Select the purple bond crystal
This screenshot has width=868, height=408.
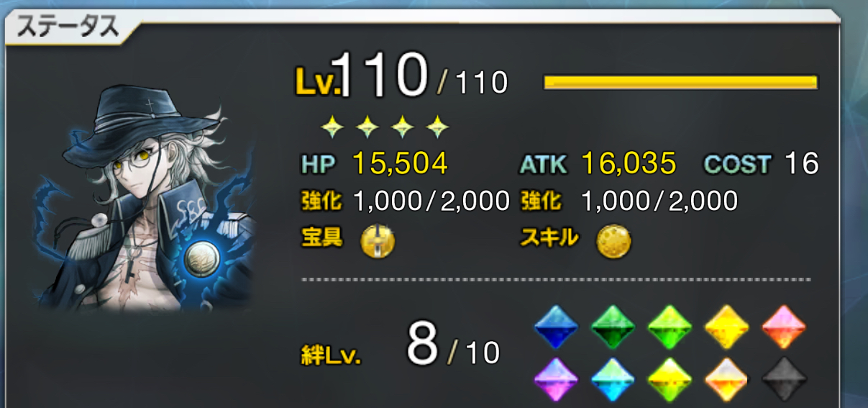pos(556,379)
